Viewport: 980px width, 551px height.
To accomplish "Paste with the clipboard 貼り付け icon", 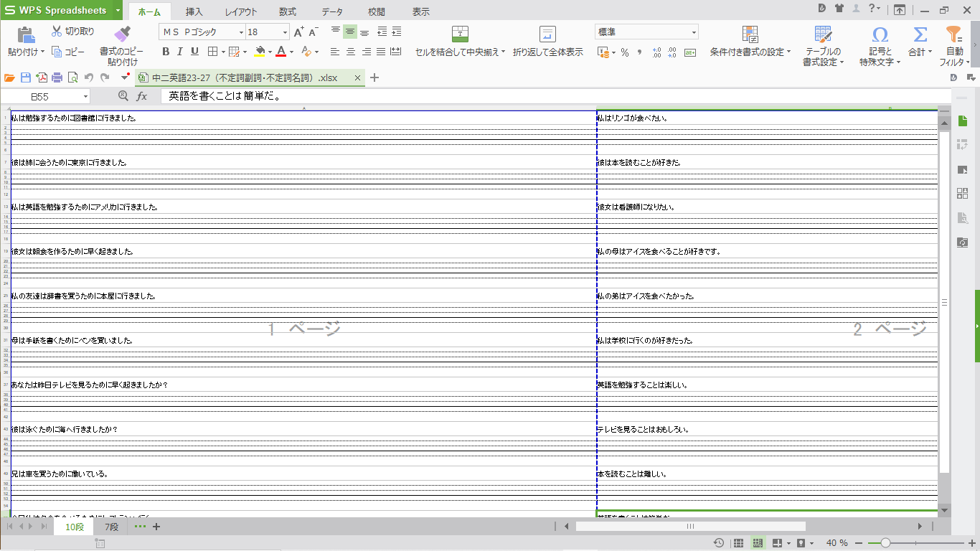I will click(x=26, y=34).
